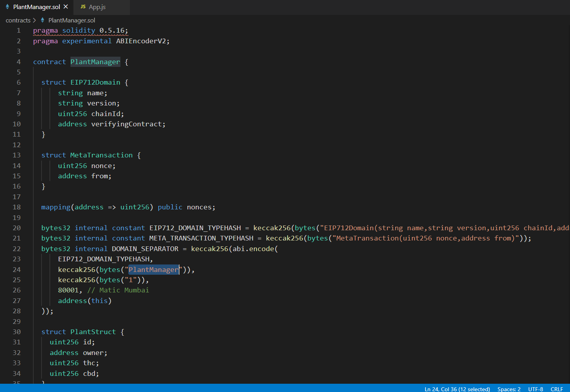Click 'verifyingContract' on line 10
The width and height of the screenshot is (570, 392).
(x=126, y=124)
